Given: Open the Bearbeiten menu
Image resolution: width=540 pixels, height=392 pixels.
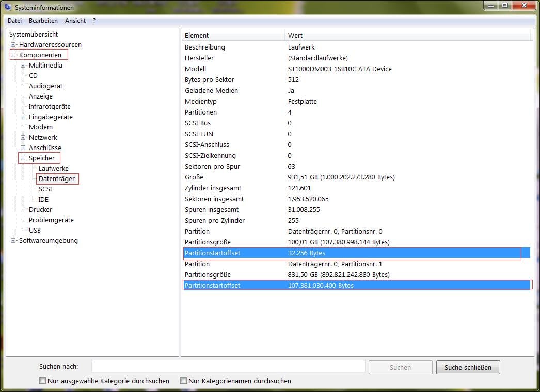Looking at the screenshot, I should 43,20.
